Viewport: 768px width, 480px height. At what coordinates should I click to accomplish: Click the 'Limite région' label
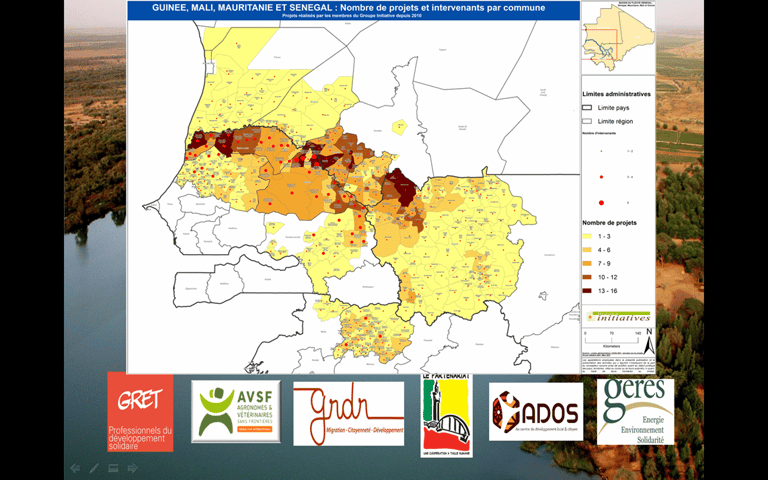[x=615, y=121]
